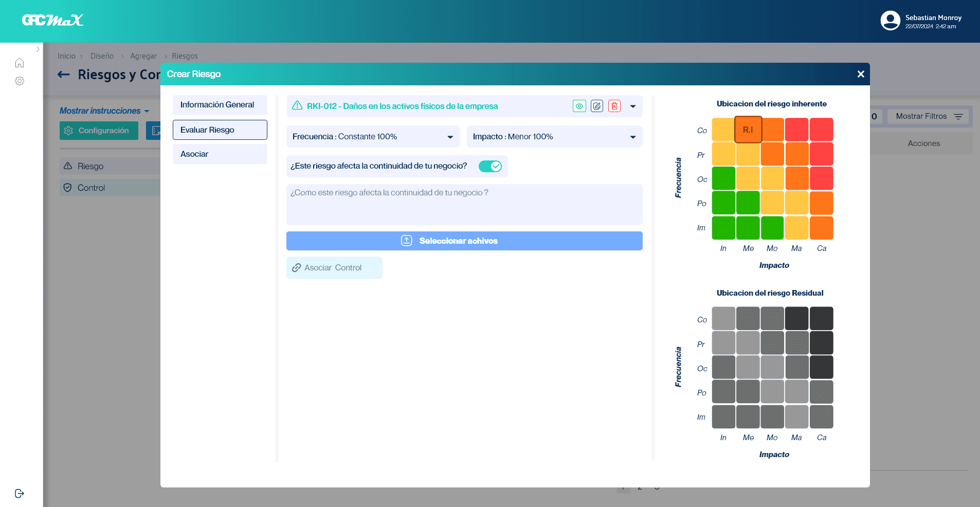Open the Impacto: Menor 100% dropdown
The height and width of the screenshot is (507, 980).
(x=554, y=136)
